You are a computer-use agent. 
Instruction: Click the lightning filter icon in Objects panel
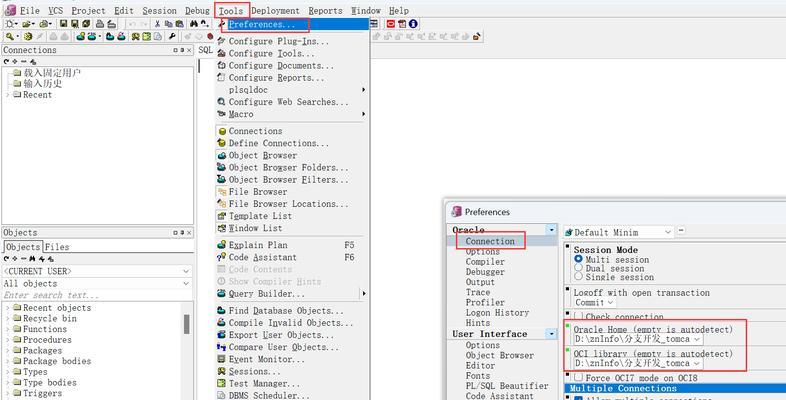(41, 259)
